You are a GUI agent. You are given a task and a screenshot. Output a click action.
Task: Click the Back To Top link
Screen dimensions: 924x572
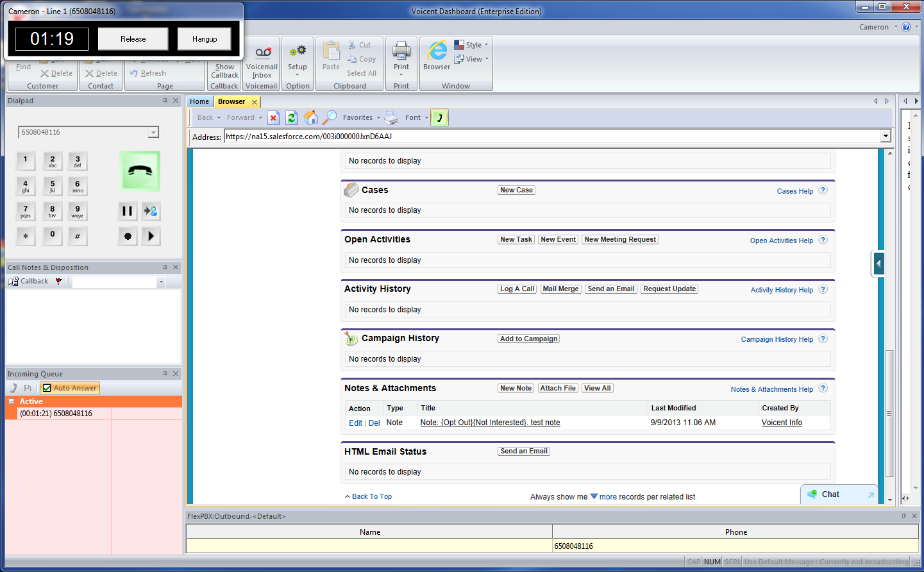372,496
